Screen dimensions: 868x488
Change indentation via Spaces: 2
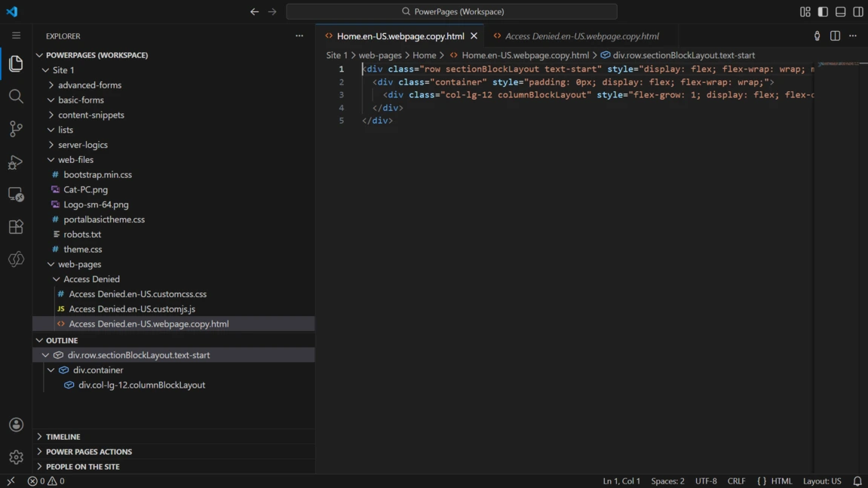pyautogui.click(x=667, y=480)
